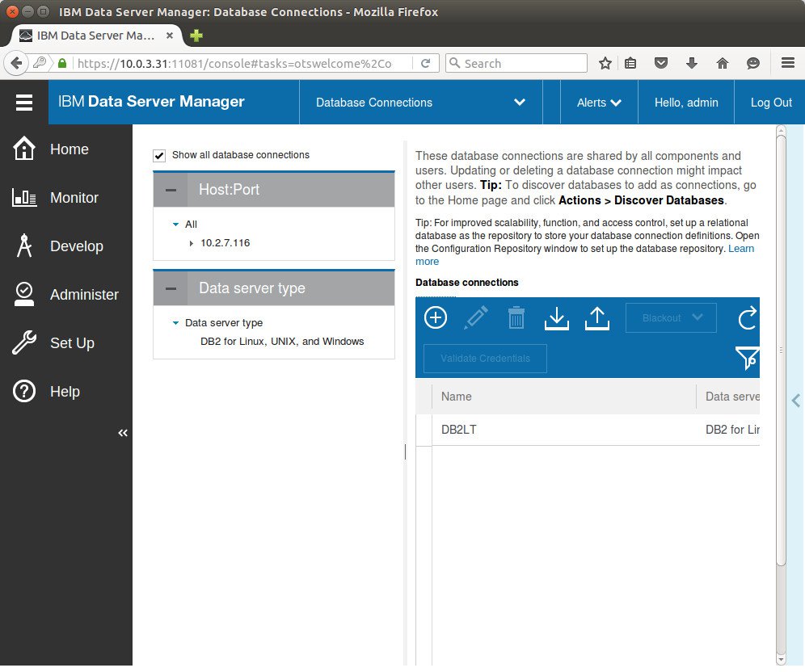This screenshot has height=672, width=805.
Task: Open the Administer section
Action: pyautogui.click(x=65, y=295)
